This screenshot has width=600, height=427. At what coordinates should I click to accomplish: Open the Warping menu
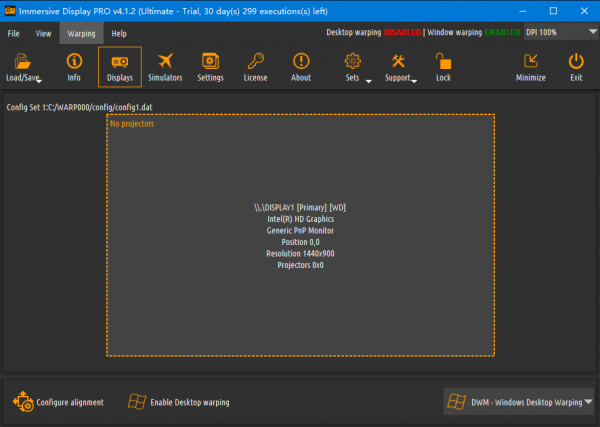(x=82, y=33)
